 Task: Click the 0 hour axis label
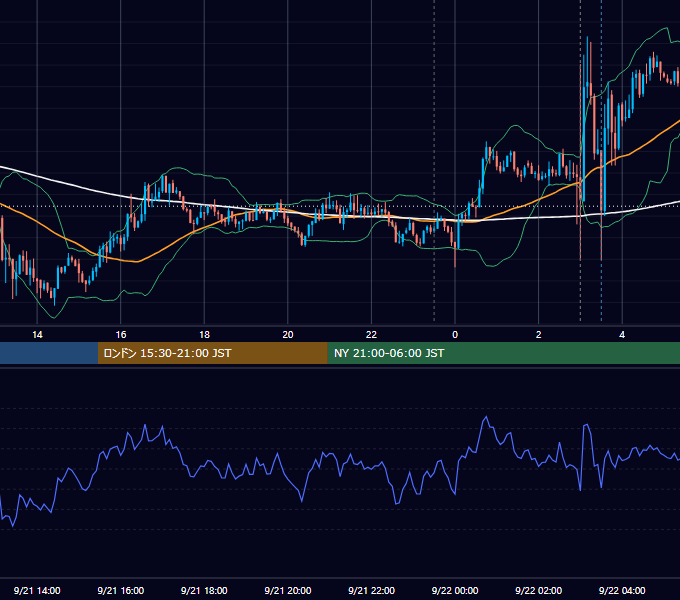click(x=455, y=335)
